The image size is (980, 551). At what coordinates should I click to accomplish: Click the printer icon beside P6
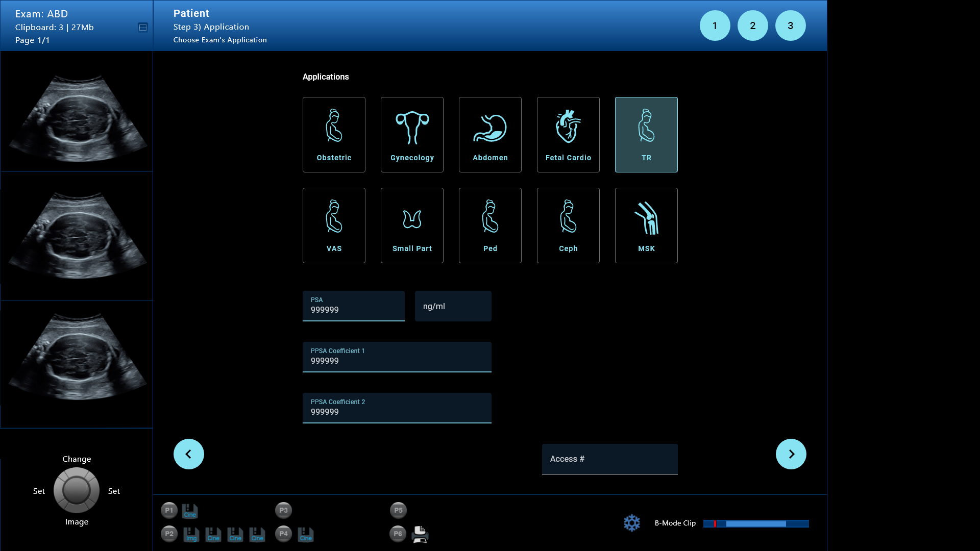tap(420, 534)
